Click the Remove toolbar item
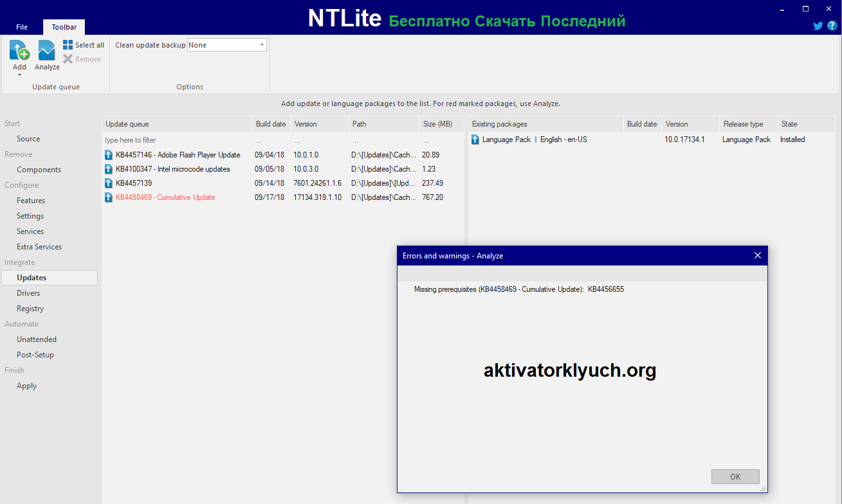Screen dimensions: 842x504 (x=82, y=59)
